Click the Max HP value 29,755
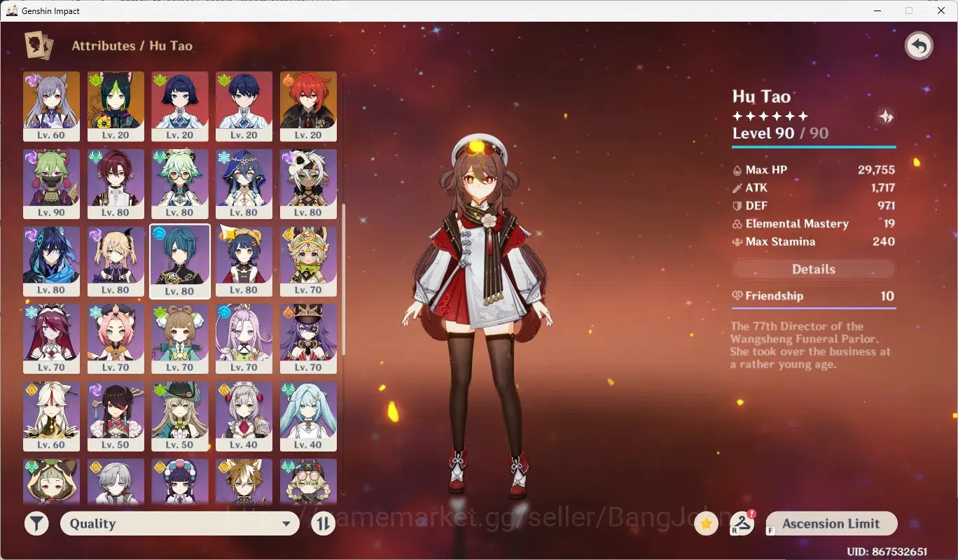 876,170
